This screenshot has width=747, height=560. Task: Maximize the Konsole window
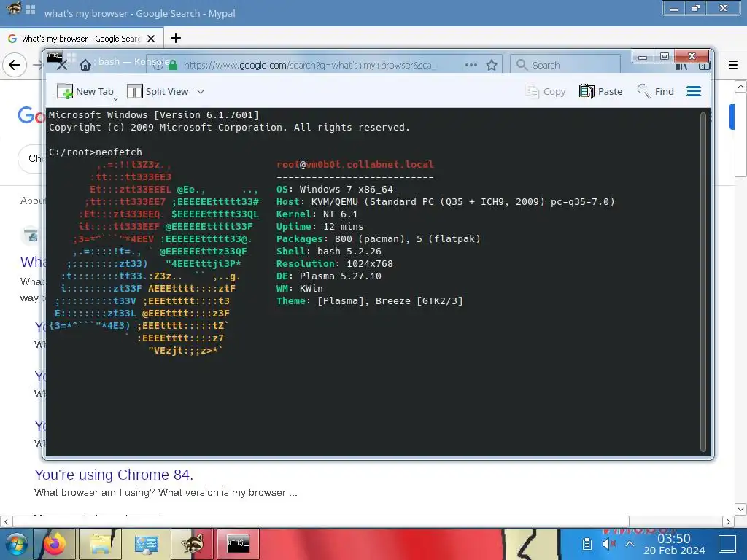tap(665, 56)
